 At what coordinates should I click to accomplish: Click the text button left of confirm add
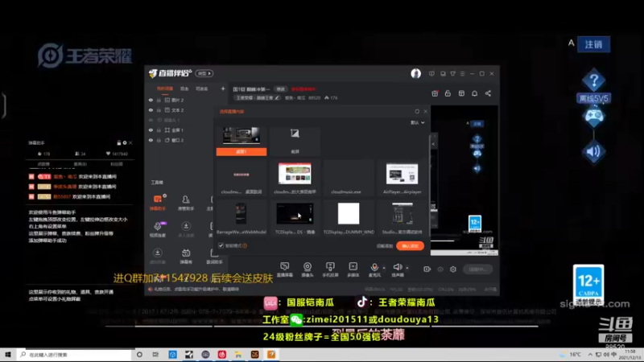(385, 246)
